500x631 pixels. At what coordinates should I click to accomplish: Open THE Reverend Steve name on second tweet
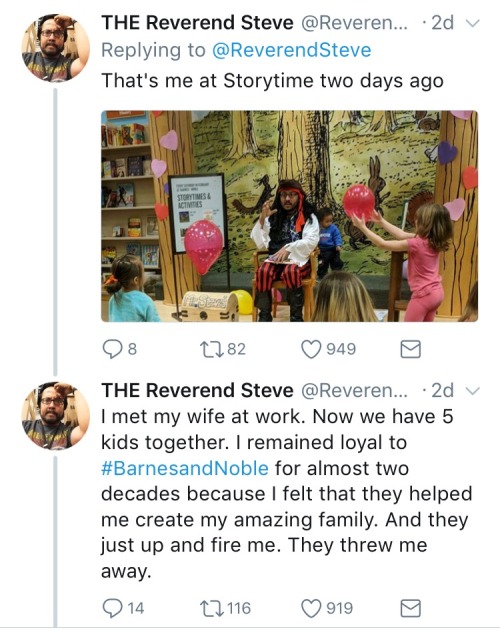tap(197, 390)
